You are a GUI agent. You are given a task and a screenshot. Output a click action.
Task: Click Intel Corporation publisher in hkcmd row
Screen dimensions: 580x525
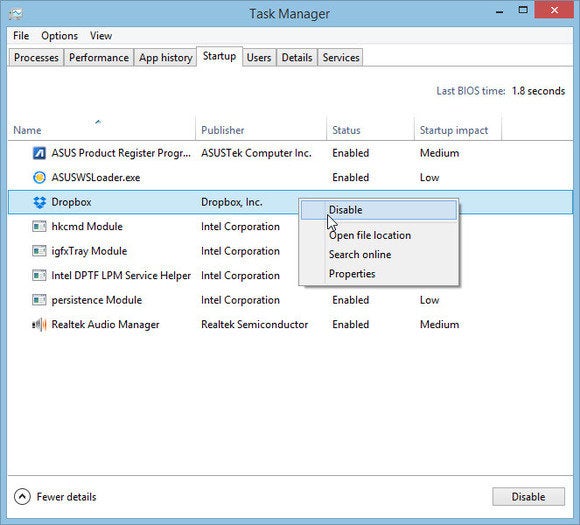(240, 226)
